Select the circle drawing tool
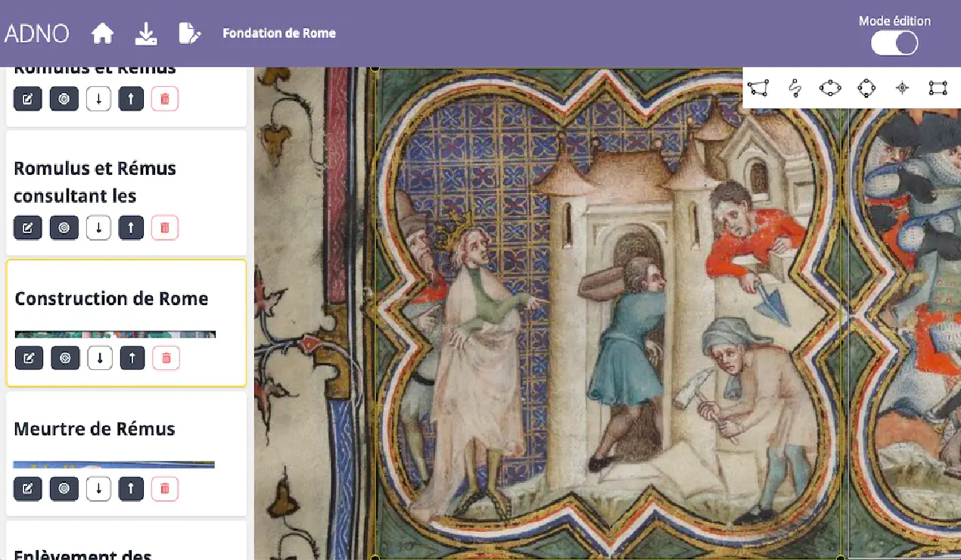961x560 pixels. tap(866, 89)
